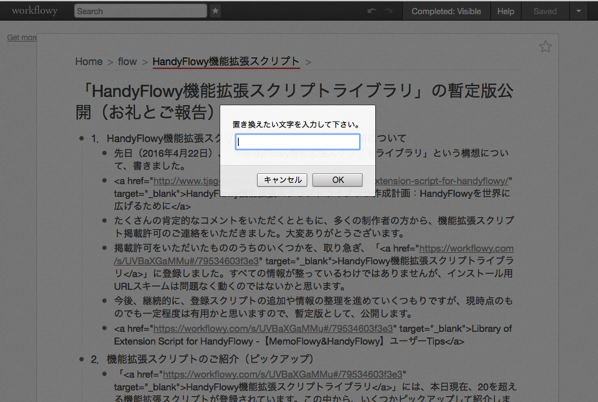
Task: Click bullet of 先日（2016年4月22日） item
Action: pos(104,153)
